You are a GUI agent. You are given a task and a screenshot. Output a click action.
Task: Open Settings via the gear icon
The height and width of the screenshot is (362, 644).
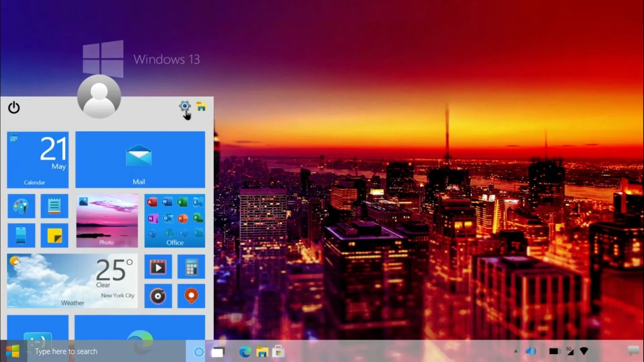[184, 106]
